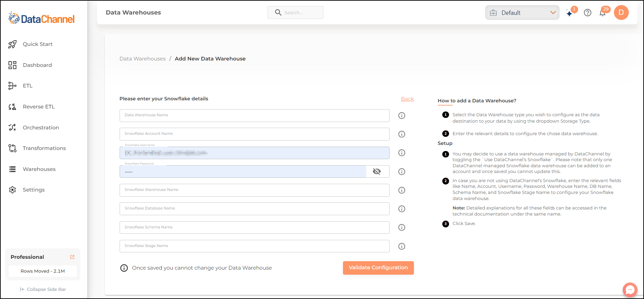Focus Snowflake Account Name field
Viewport: 644px width, 299px height.
pos(254,134)
